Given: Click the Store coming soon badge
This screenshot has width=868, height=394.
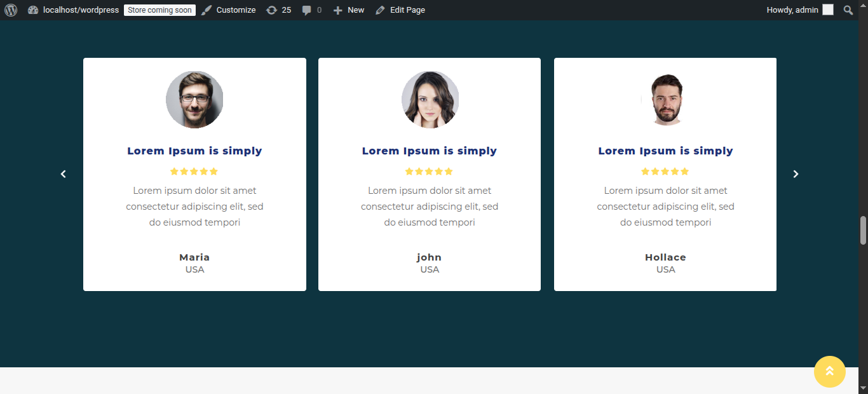Looking at the screenshot, I should pos(159,10).
